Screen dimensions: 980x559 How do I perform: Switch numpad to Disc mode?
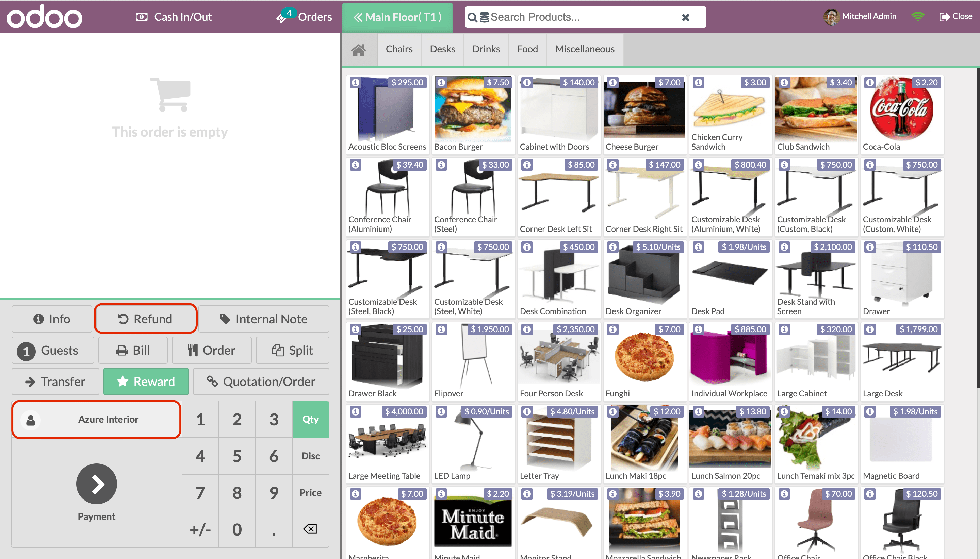pos(310,456)
